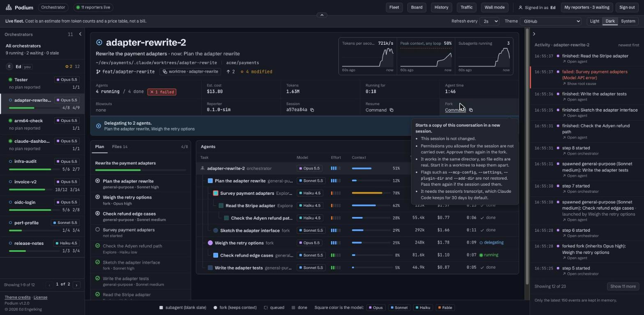Screen dimensions: 644x315
Task: Click the main panel vertical scrollbar
Action: click(x=527, y=156)
